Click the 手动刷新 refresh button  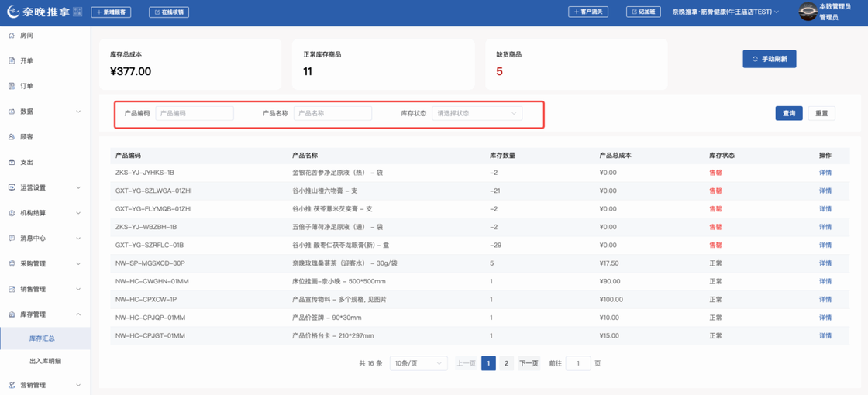pyautogui.click(x=770, y=59)
